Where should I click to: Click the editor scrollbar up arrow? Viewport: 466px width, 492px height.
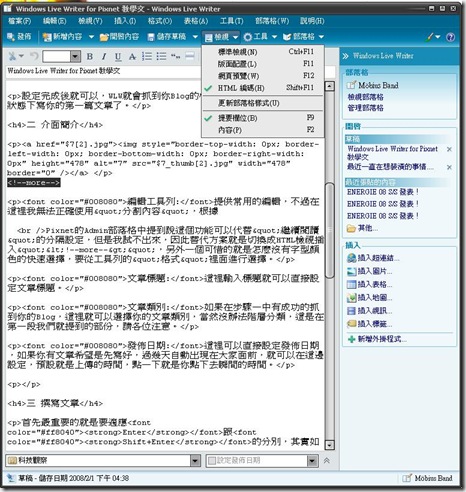click(329, 86)
